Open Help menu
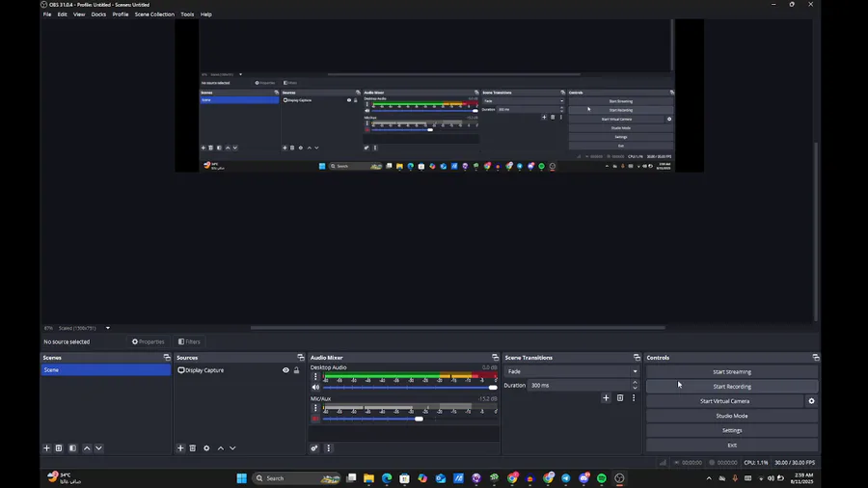Screen dimensions: 868x488 206,14
